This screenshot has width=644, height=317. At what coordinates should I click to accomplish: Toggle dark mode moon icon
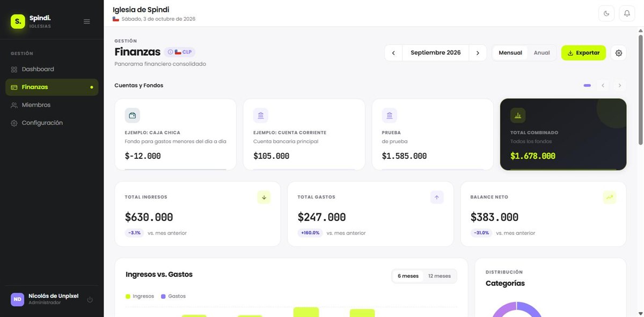pos(606,13)
